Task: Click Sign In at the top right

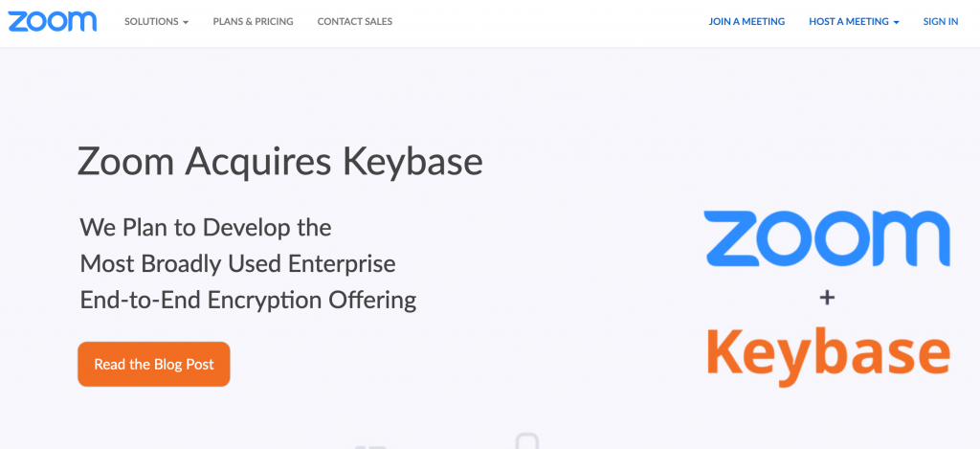Action: (x=941, y=21)
